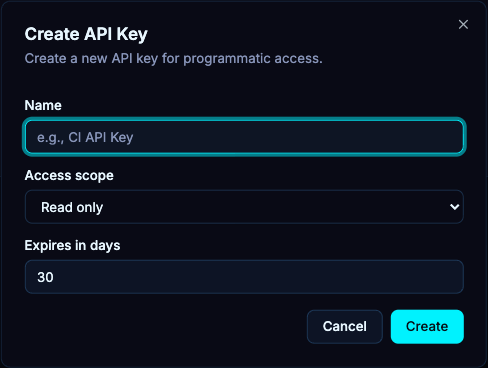
Task: Click the Expires in days field
Action: click(x=244, y=277)
